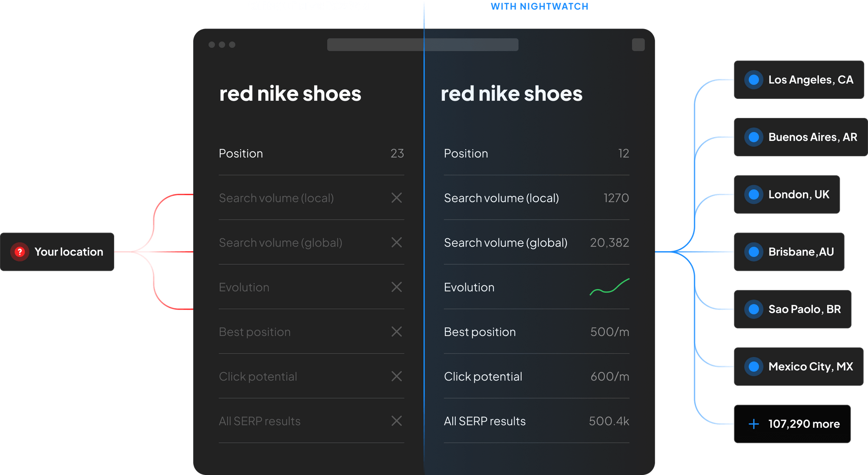The width and height of the screenshot is (868, 475).
Task: Click the X icon in the Evolution row
Action: pyautogui.click(x=396, y=287)
